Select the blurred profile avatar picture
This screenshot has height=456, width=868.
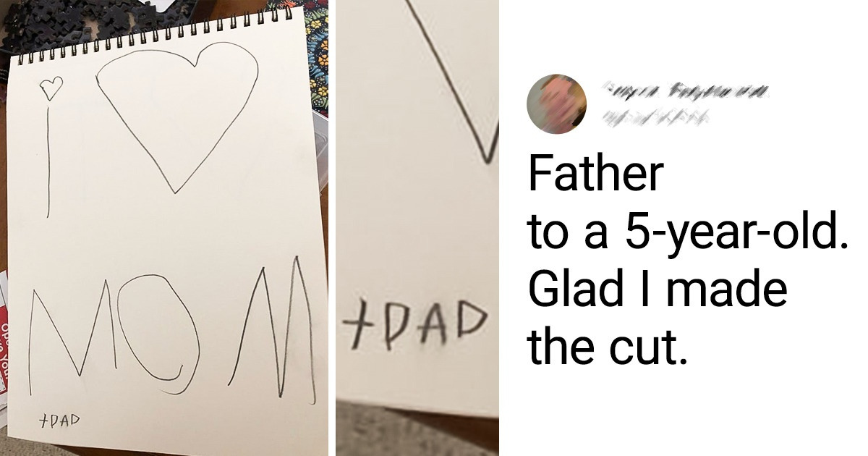(556, 104)
